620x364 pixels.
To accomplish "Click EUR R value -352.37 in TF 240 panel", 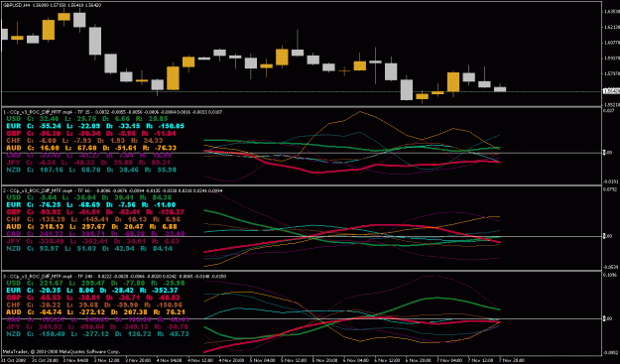I will [165, 290].
